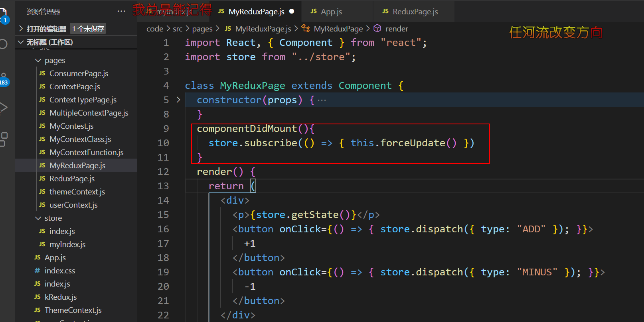Switch to the ReduxPage.js tab
Viewport: 644px width, 322px height.
pos(415,12)
